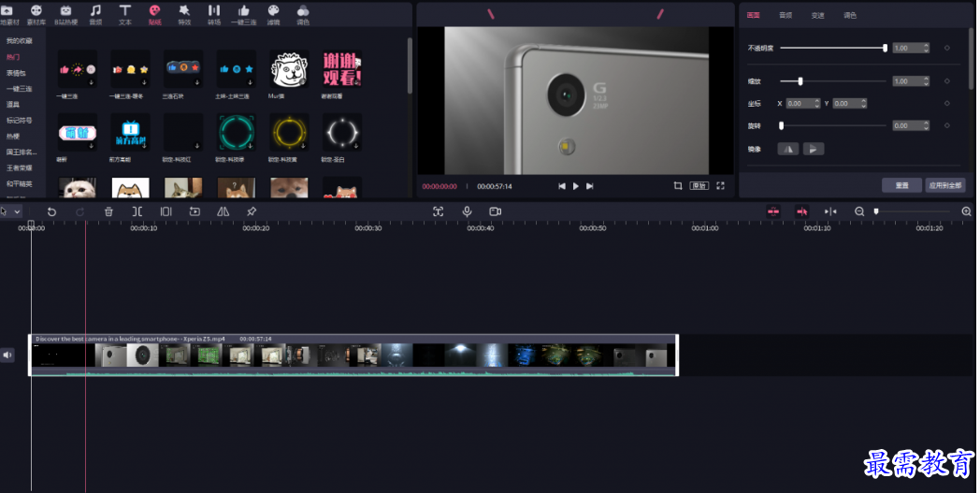The height and width of the screenshot is (493, 980).
Task: Select the Xperia Z5.mp4 clip on timeline
Action: tap(353, 355)
